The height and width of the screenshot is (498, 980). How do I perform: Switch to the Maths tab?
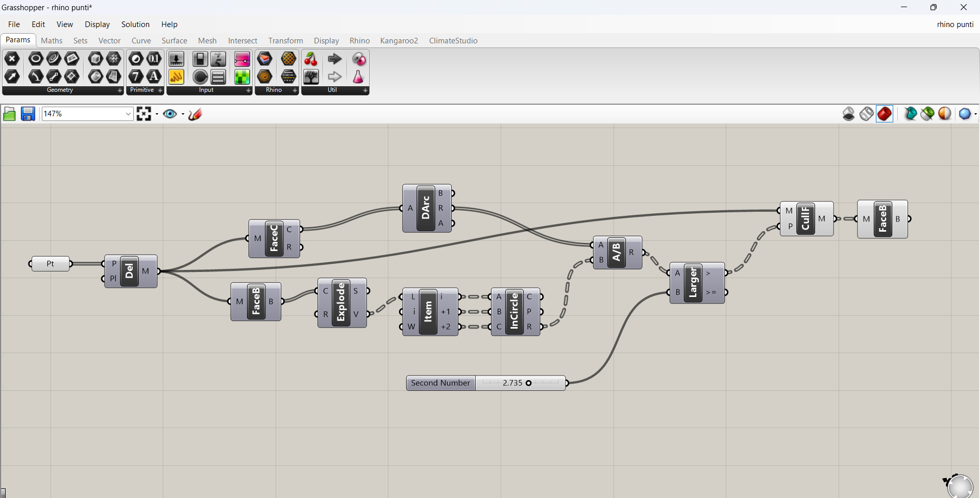(x=52, y=40)
